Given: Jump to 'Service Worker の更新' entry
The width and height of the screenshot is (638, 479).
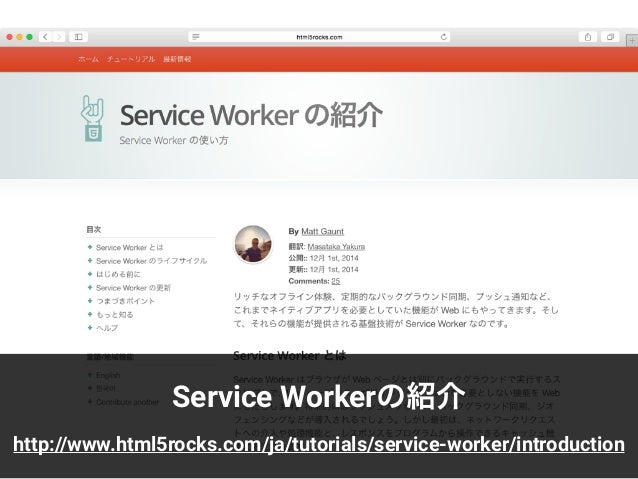Looking at the screenshot, I should point(133,288).
